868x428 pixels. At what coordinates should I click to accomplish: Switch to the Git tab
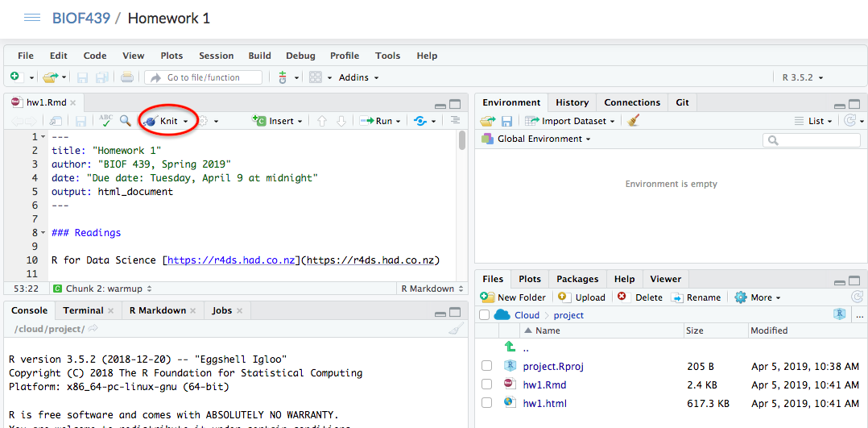[x=683, y=102]
